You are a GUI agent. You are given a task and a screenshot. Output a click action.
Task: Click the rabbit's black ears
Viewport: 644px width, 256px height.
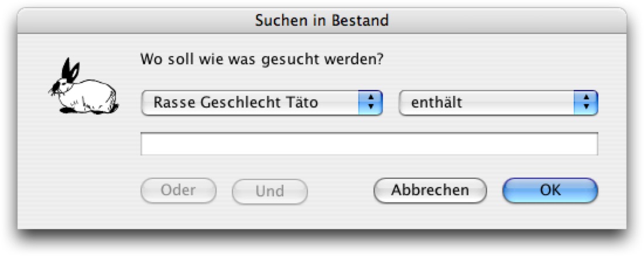point(70,70)
